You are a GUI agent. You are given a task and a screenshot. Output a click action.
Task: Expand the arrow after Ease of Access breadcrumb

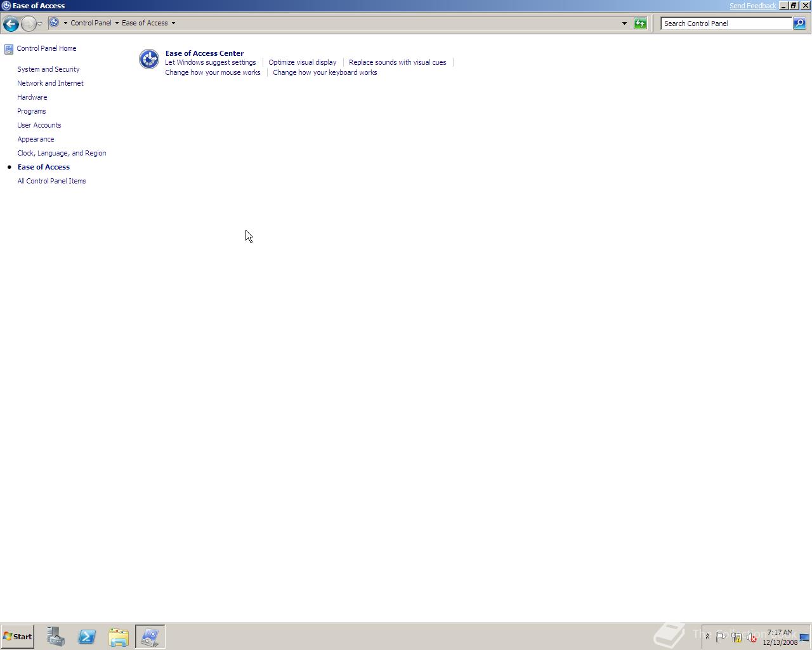pos(173,23)
